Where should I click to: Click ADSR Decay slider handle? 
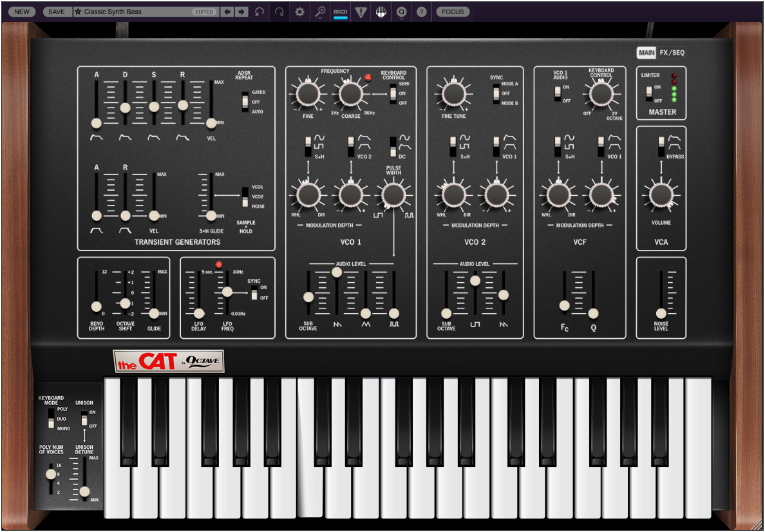(x=125, y=108)
